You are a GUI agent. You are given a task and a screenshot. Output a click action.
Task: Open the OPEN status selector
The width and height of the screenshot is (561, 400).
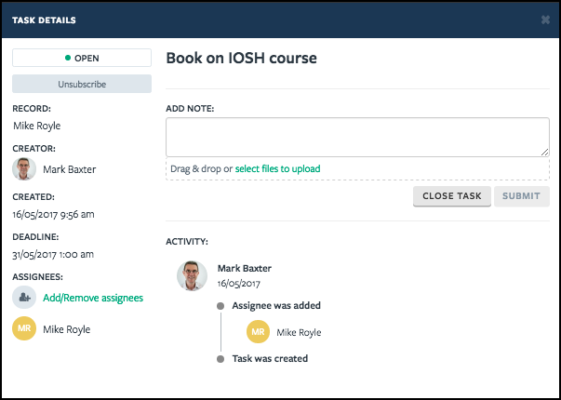pyautogui.click(x=82, y=58)
